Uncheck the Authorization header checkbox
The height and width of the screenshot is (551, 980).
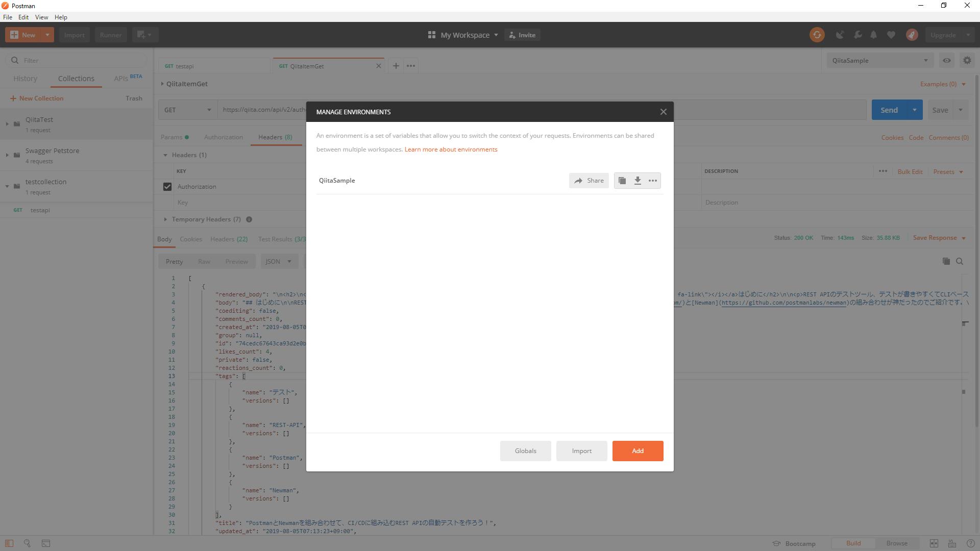tap(167, 187)
